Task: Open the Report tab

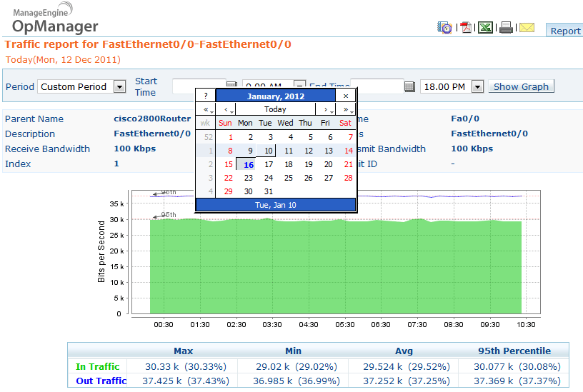Action: coord(565,31)
